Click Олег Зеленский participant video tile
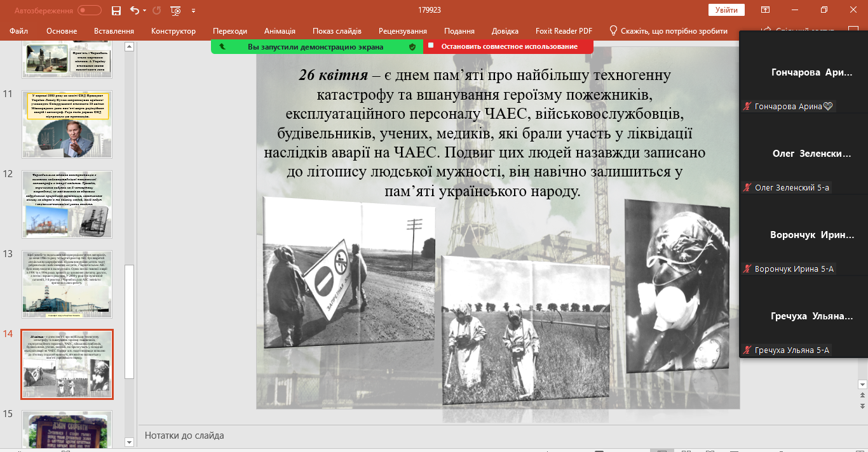The height and width of the screenshot is (452, 868). (x=804, y=154)
